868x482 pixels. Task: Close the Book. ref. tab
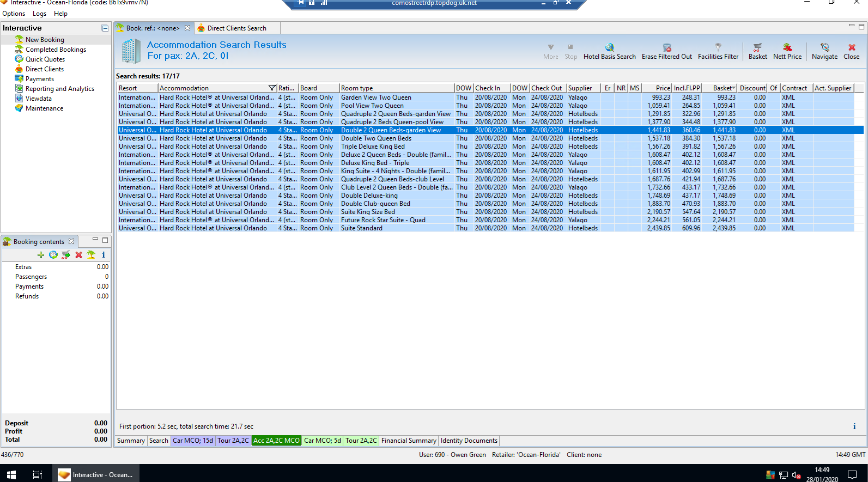(x=187, y=28)
